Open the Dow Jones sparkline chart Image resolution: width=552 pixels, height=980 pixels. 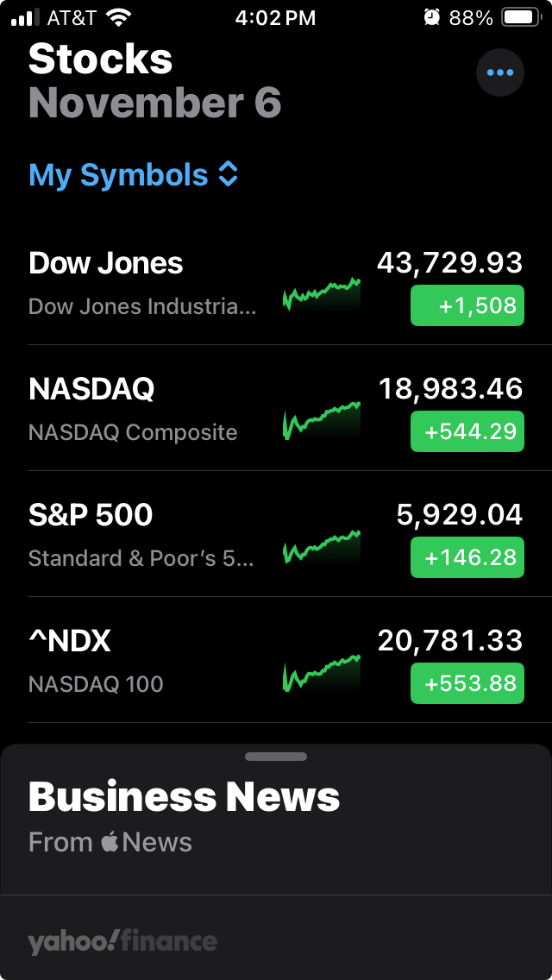click(322, 294)
